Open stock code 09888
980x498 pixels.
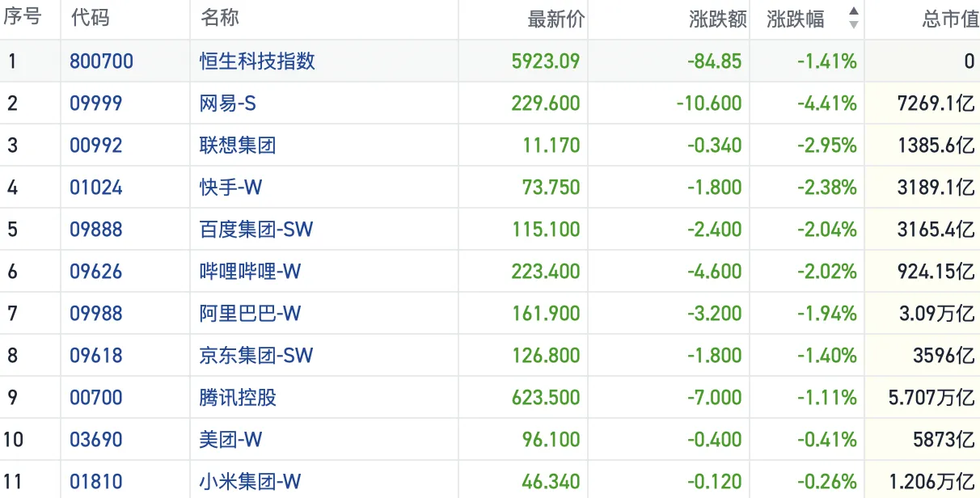tap(96, 230)
